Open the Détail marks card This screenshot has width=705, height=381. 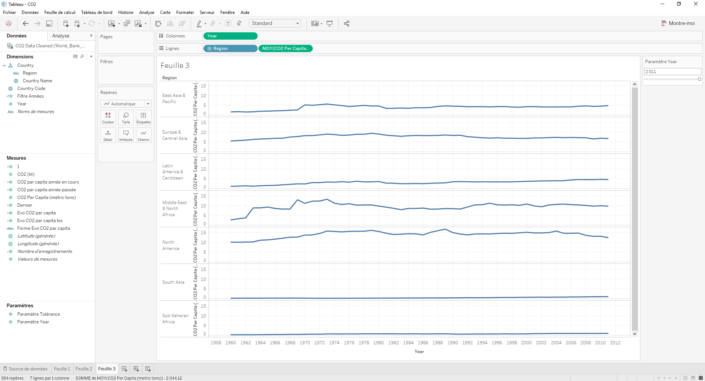point(108,135)
